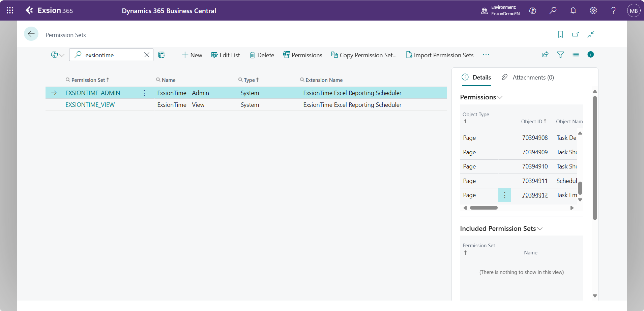Click Edit List in the toolbar
Screen dimensions: 644x311
coord(226,55)
